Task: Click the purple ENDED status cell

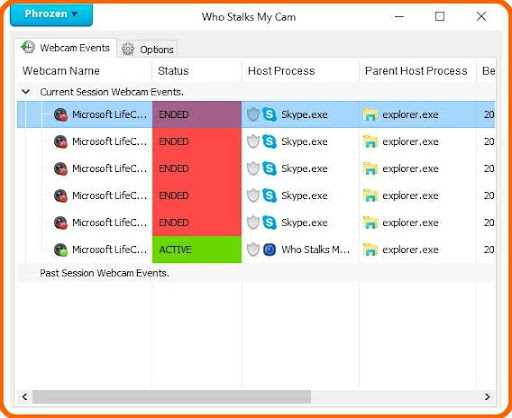Action: [197, 114]
